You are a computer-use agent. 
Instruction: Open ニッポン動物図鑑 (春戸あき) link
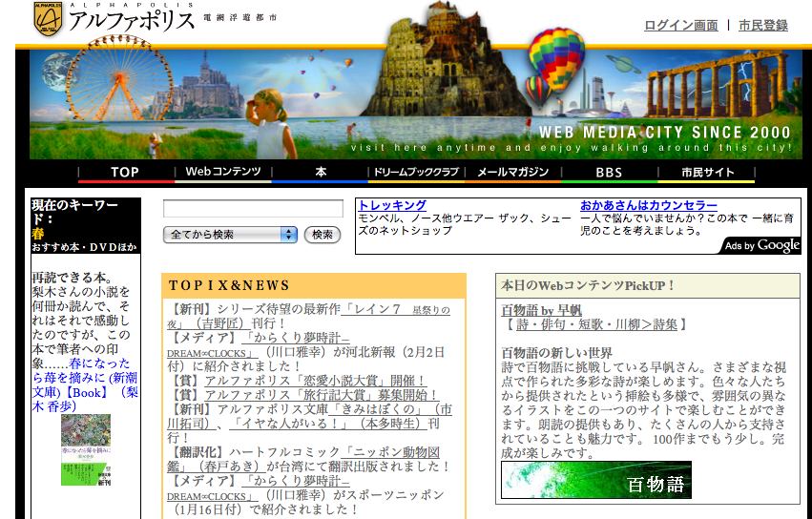point(303,460)
